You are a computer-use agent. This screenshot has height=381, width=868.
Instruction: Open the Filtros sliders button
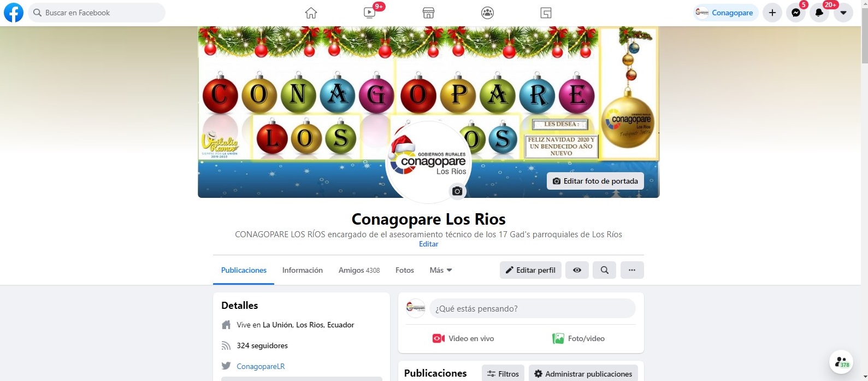pyautogui.click(x=503, y=374)
